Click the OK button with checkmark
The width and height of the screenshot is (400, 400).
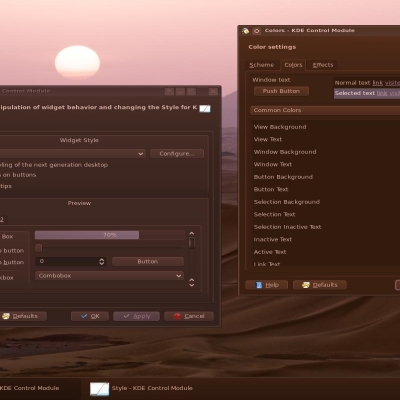pyautogui.click(x=90, y=316)
